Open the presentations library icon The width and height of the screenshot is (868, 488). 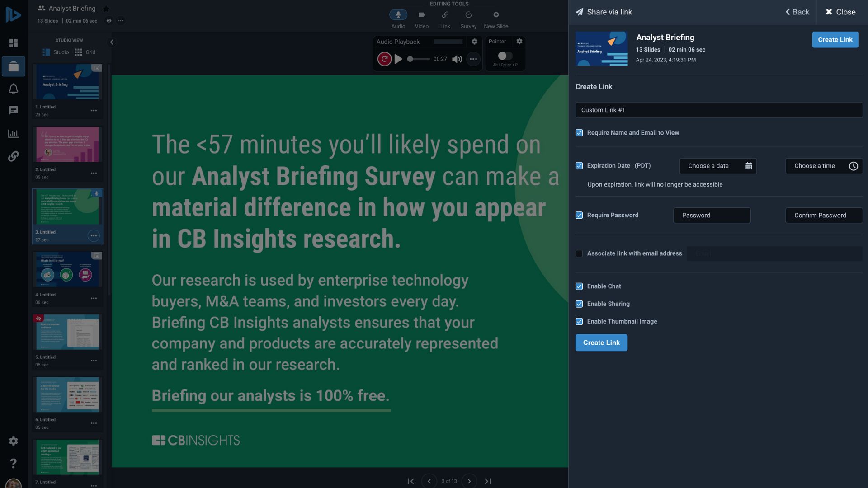(14, 66)
